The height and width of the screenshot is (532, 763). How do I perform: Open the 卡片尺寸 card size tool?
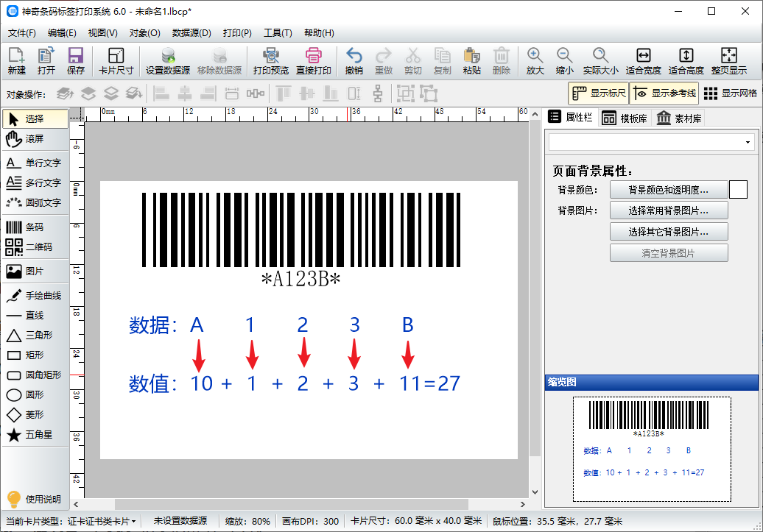coord(116,61)
